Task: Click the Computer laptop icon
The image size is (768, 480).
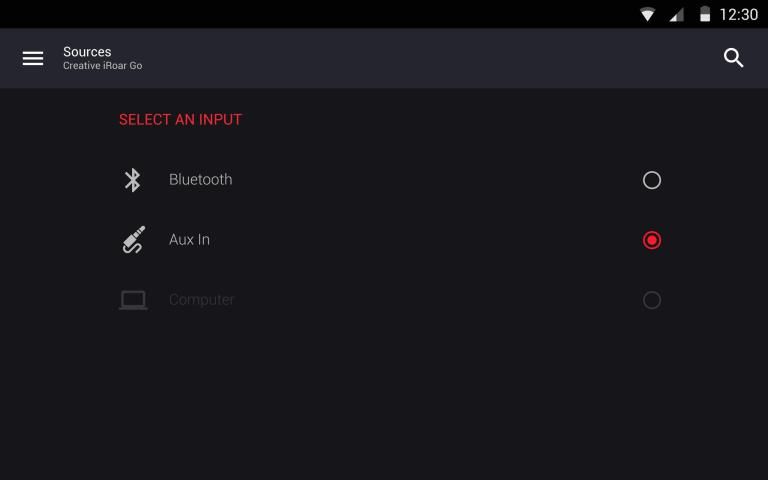Action: 133,300
